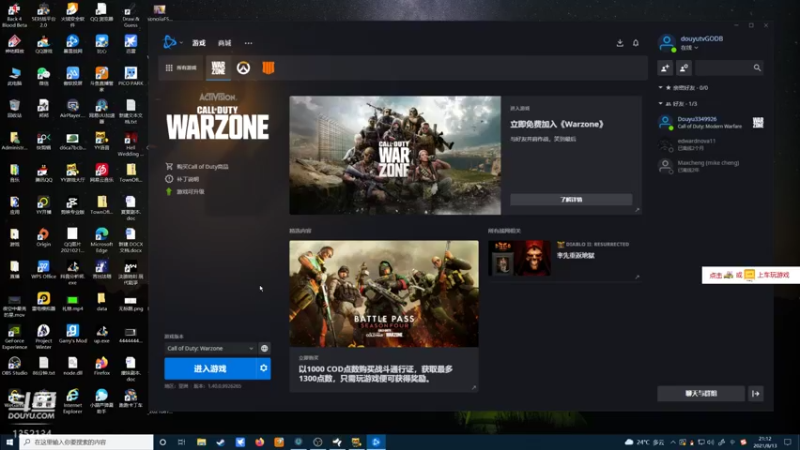This screenshot has height=450, width=800.
Task: Open Firefox on the taskbar
Action: click(x=259, y=442)
